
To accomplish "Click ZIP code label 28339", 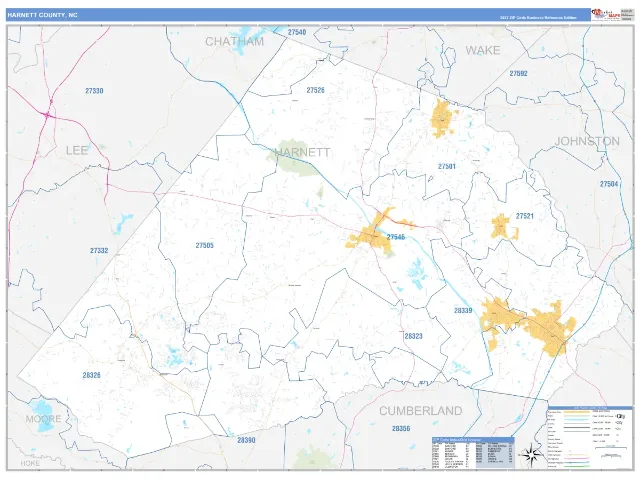I will (463, 311).
